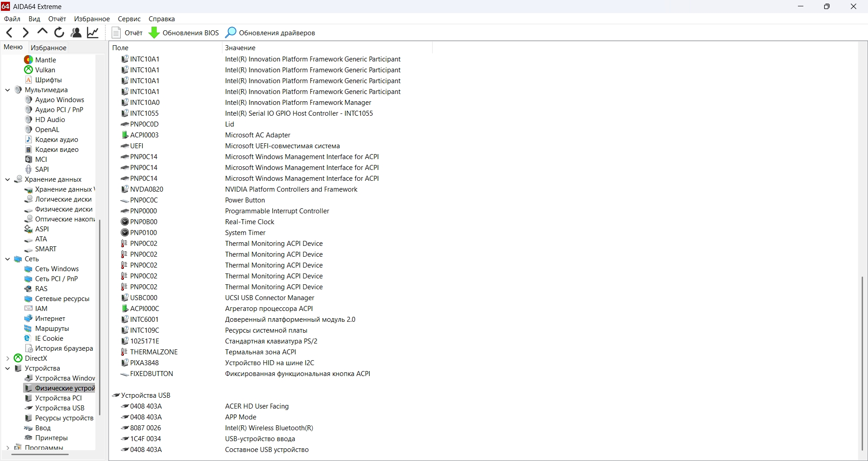Open the Отчёт menu in menu bar
Screen dimensions: 868x461
[57, 19]
